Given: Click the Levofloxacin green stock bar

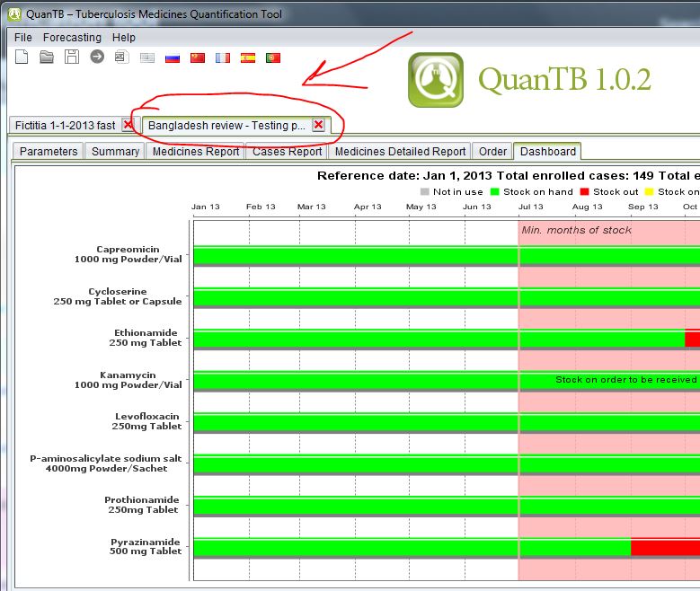Looking at the screenshot, I should (x=447, y=423).
